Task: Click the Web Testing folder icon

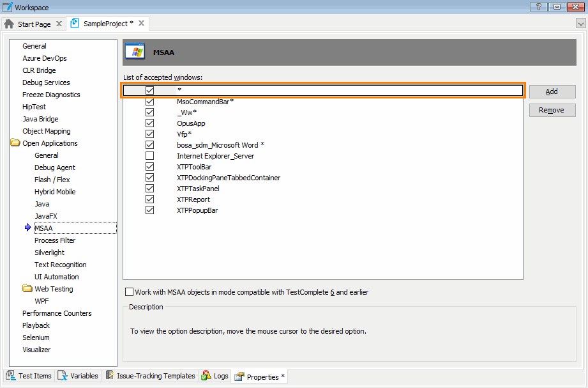Action: pyautogui.click(x=27, y=289)
